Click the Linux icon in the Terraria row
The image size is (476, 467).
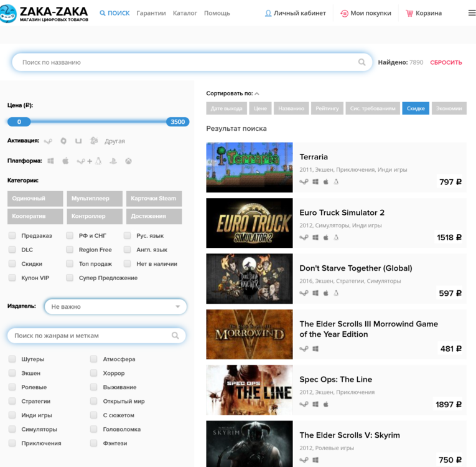point(336,182)
